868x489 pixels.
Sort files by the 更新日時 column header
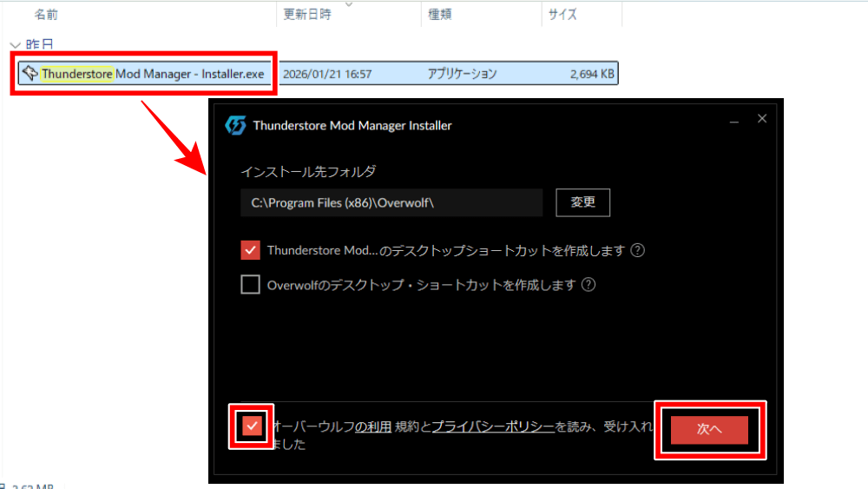click(x=307, y=15)
